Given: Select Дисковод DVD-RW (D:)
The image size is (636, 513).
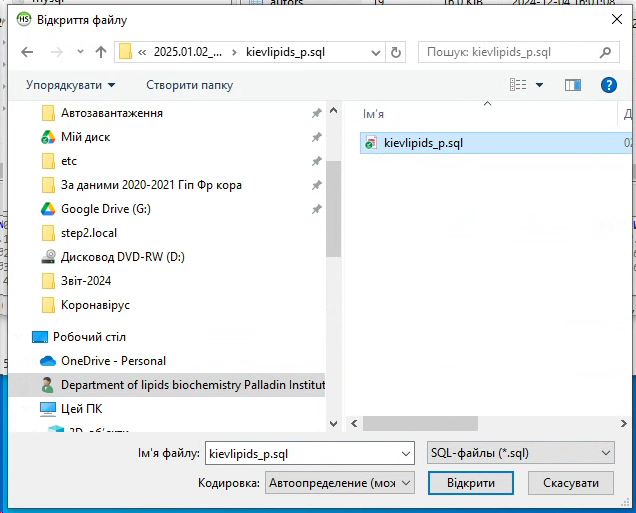Looking at the screenshot, I should point(122,257).
